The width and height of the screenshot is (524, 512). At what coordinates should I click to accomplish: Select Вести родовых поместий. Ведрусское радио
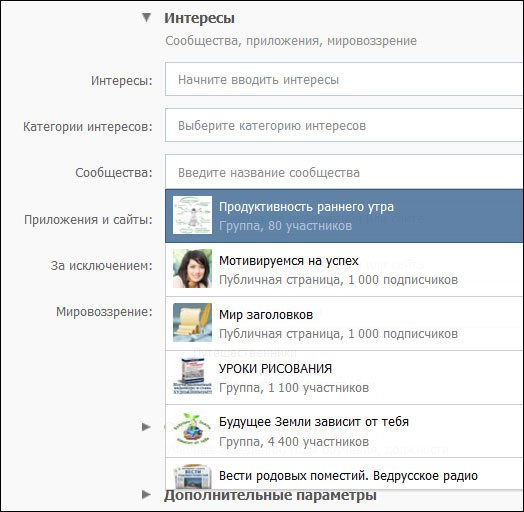click(x=344, y=474)
